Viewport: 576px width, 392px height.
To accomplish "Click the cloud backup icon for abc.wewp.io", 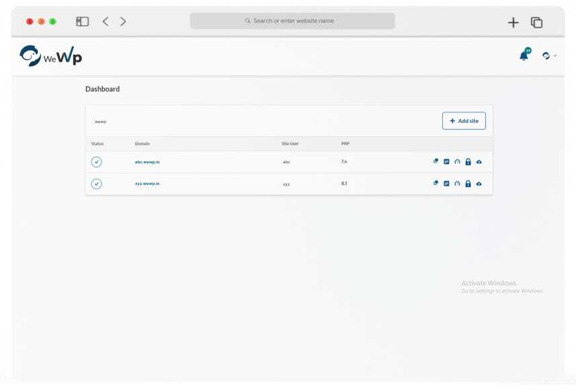I will pos(479,162).
